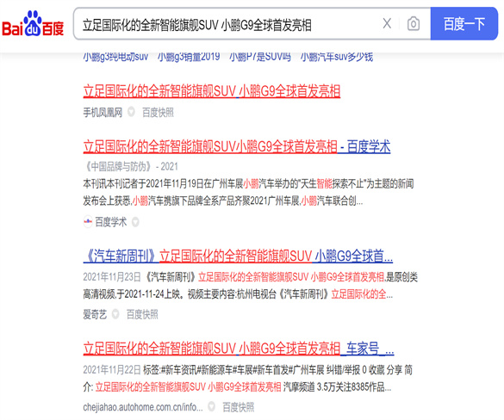Click the Baidu logo

tap(33, 24)
